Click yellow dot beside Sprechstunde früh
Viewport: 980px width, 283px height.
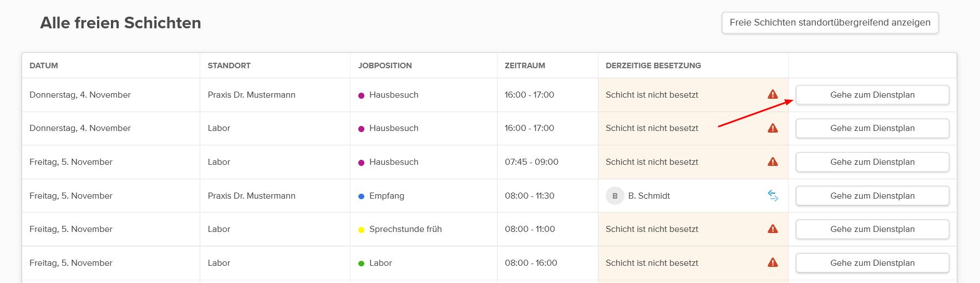361,230
